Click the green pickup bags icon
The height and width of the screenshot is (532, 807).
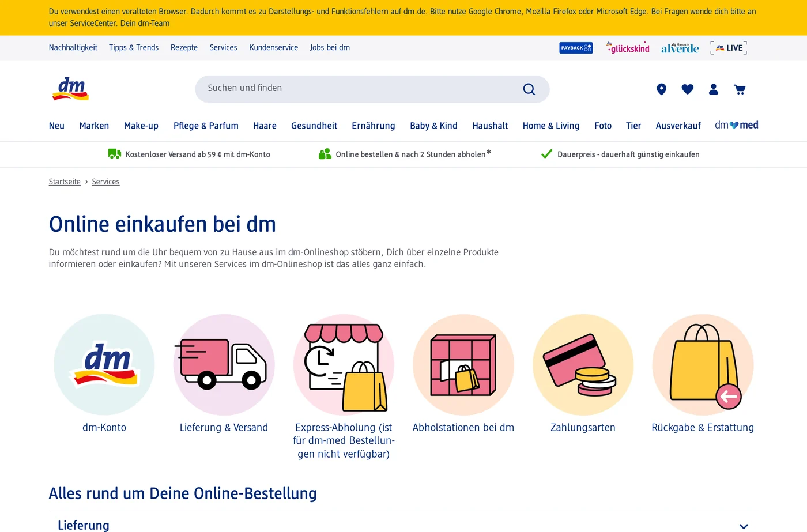click(325, 154)
